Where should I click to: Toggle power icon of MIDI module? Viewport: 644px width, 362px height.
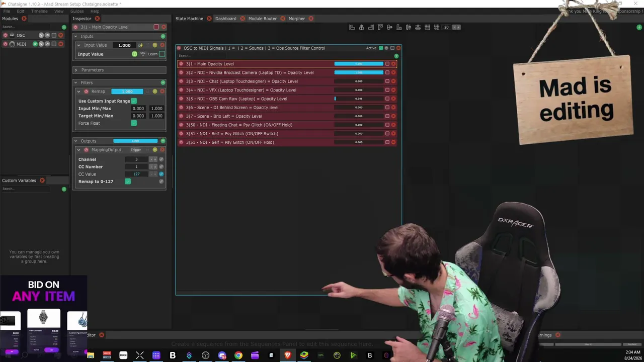6,44
